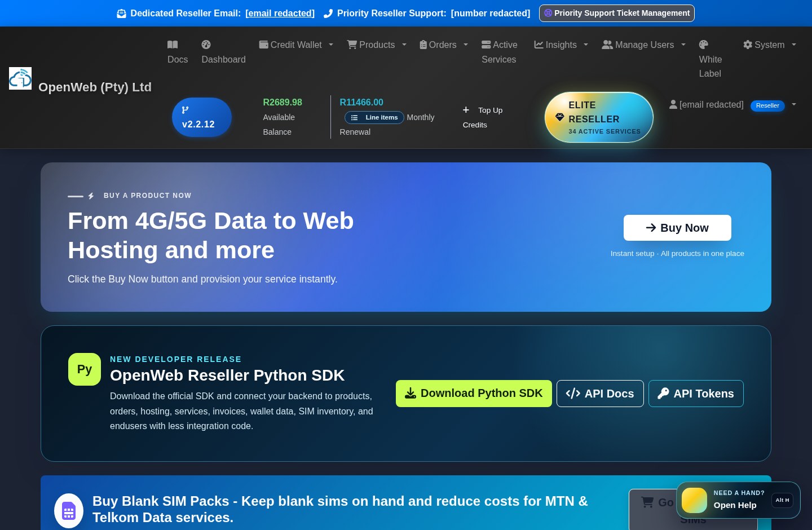Click the 34 Active Services text
This screenshot has height=530, width=812.
[604, 131]
